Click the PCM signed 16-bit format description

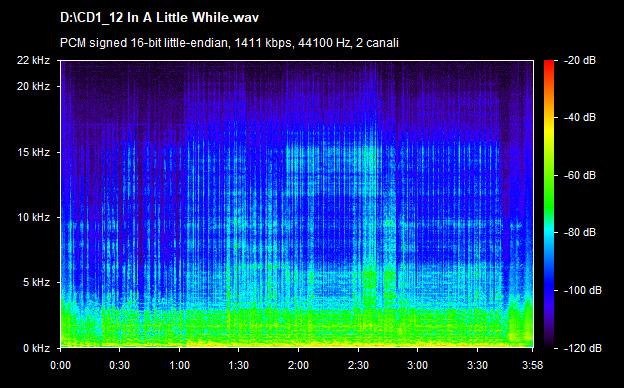click(x=229, y=43)
